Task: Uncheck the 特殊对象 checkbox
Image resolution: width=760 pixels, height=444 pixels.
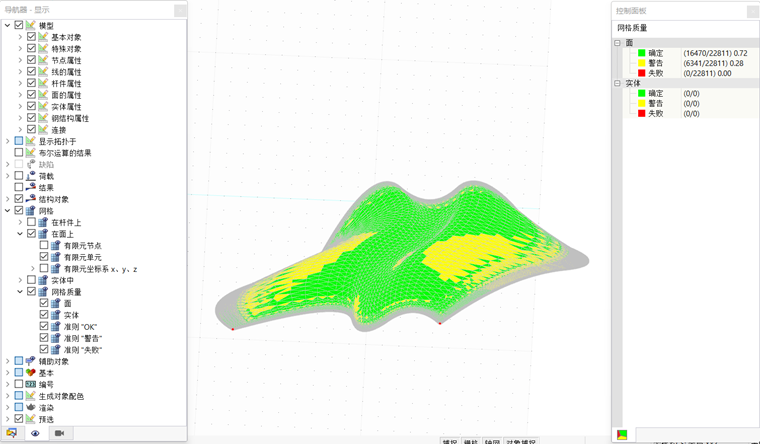Action: pyautogui.click(x=31, y=48)
